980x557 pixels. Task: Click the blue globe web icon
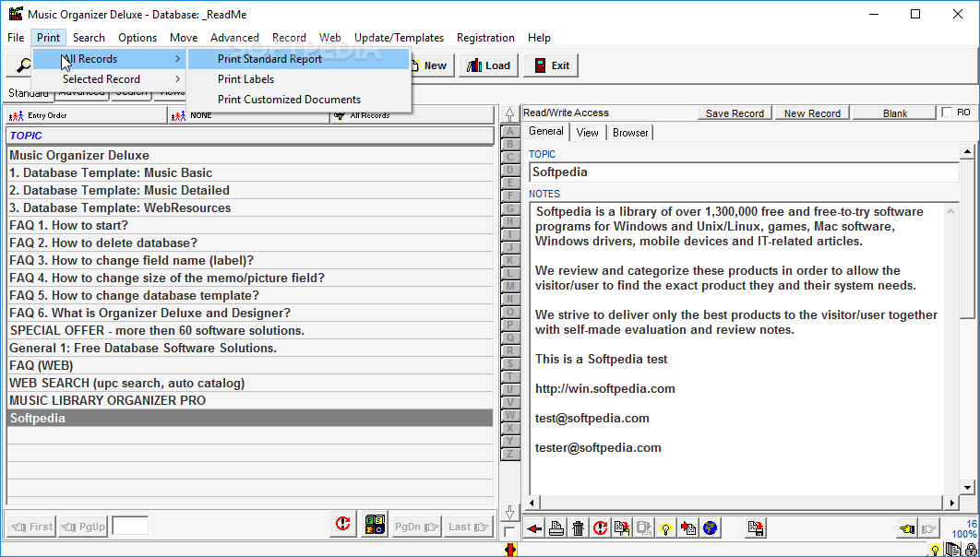(710, 528)
